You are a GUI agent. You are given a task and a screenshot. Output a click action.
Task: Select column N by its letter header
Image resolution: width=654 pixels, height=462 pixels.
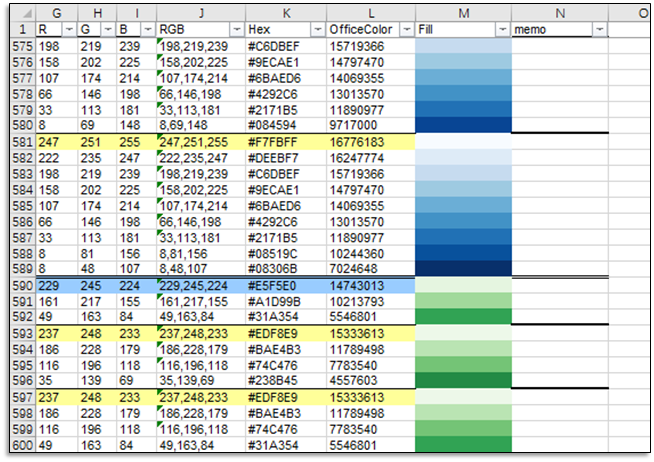tap(560, 13)
